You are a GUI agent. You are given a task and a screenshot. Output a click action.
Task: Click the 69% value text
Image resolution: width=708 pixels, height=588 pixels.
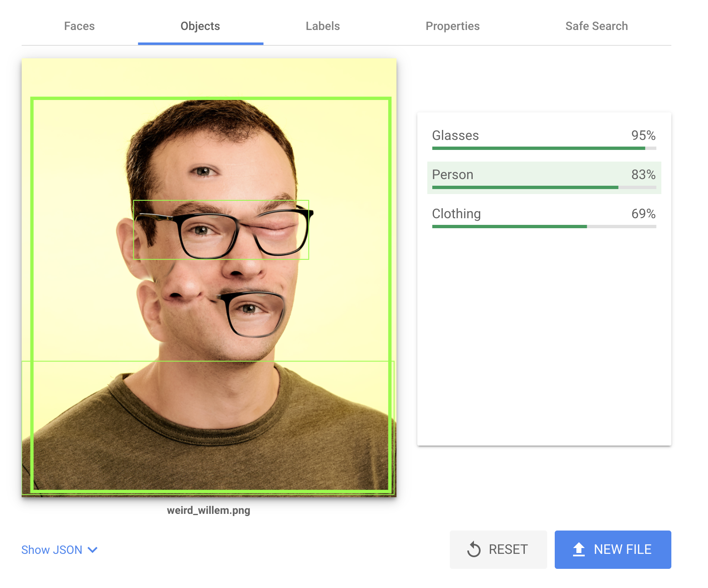pos(643,214)
